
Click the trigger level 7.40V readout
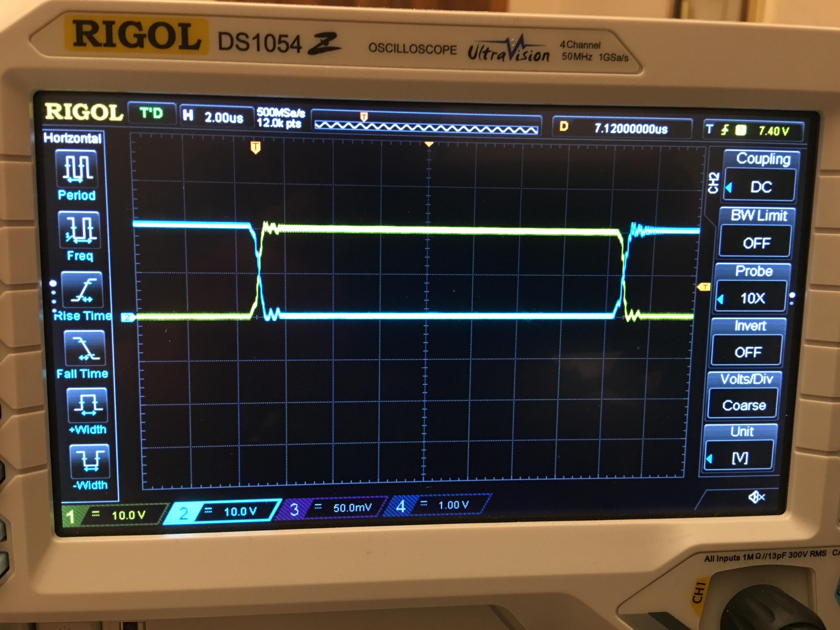(753, 131)
